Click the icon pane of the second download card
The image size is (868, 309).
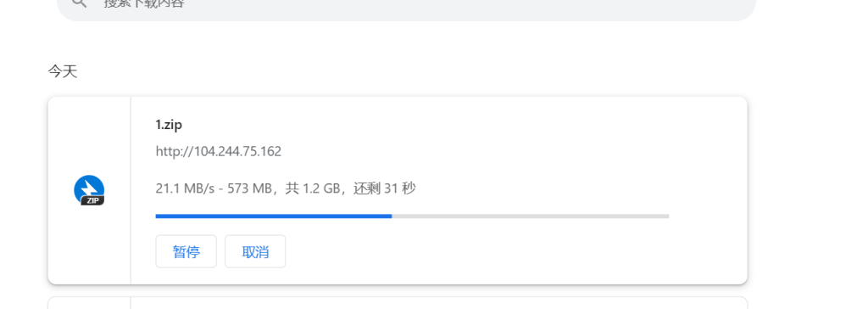pos(90,303)
